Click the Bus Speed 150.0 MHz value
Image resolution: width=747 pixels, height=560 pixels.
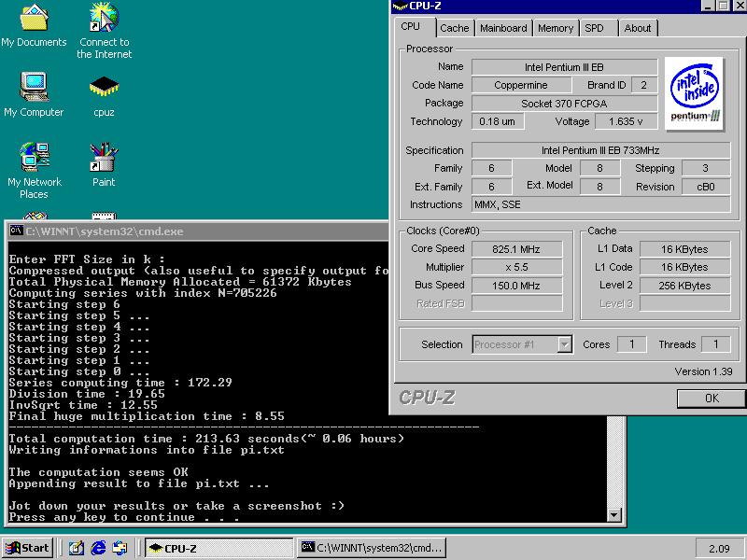click(x=516, y=286)
